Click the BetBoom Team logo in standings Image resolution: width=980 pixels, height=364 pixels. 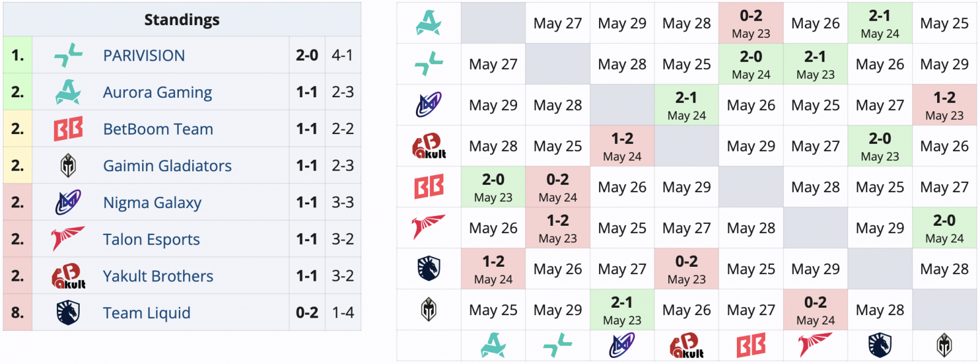(x=68, y=128)
